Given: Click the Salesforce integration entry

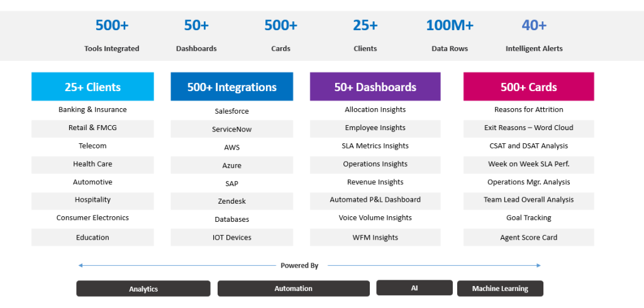Looking at the screenshot, I should point(231,111).
